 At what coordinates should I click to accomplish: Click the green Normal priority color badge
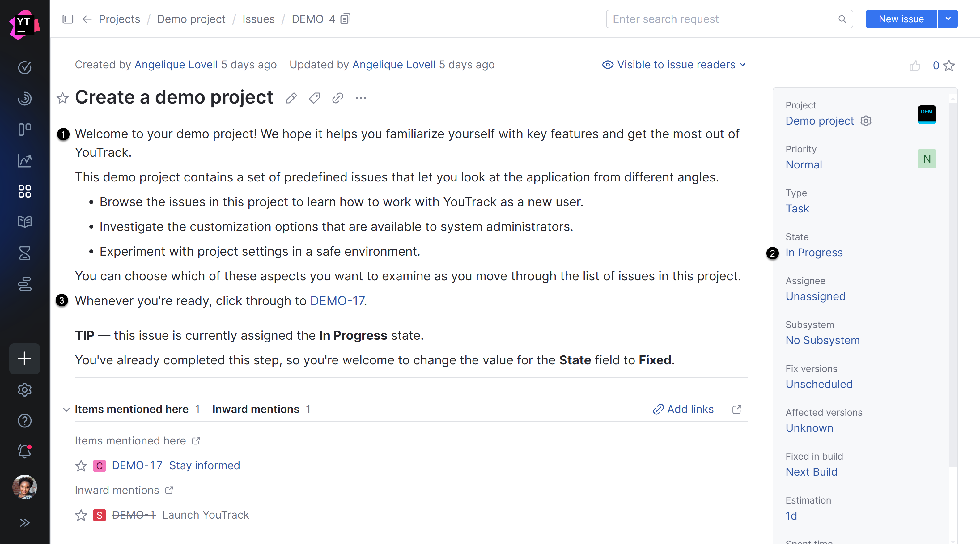click(927, 158)
